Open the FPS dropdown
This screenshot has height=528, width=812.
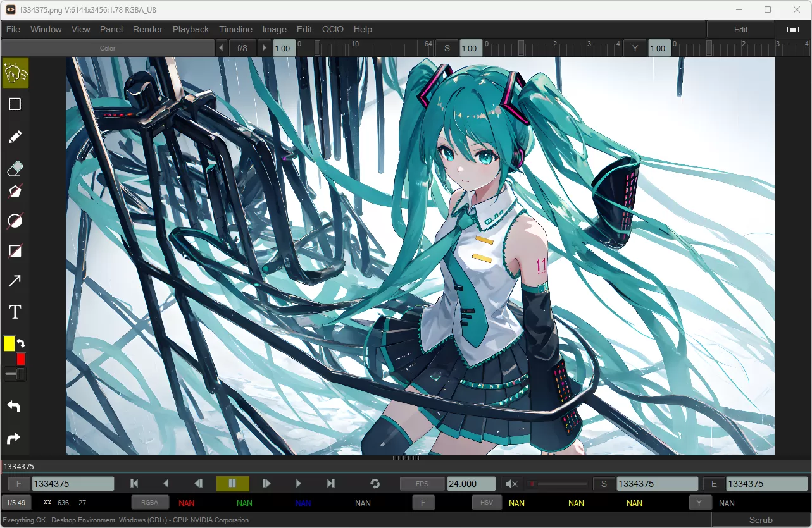pyautogui.click(x=422, y=483)
